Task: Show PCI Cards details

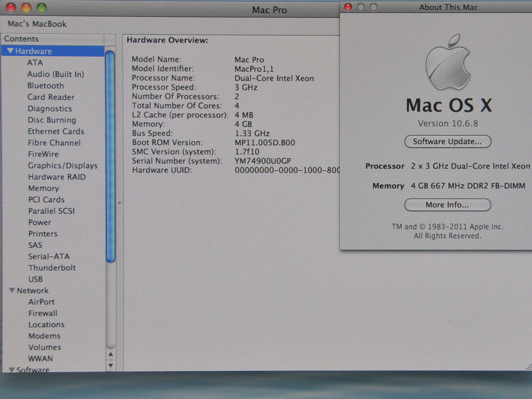Action: [47, 199]
